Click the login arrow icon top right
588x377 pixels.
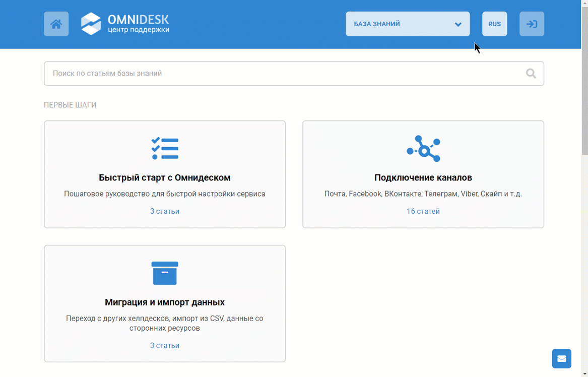(532, 24)
